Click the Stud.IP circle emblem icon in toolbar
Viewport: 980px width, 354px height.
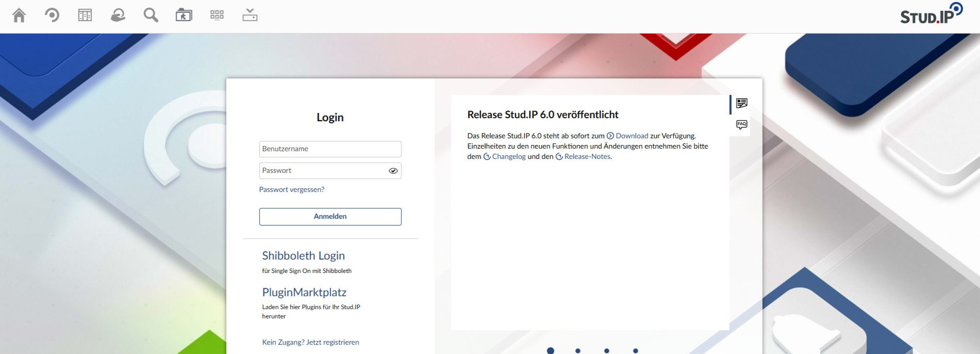click(52, 15)
